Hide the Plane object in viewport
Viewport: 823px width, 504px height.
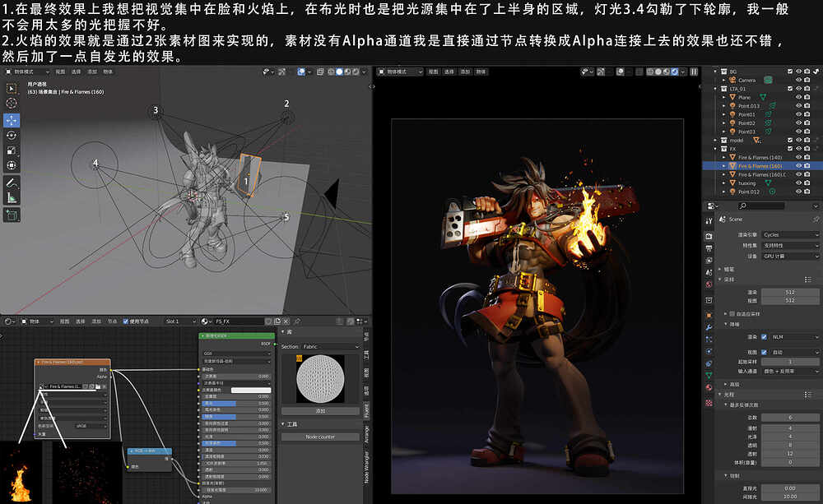pos(799,97)
